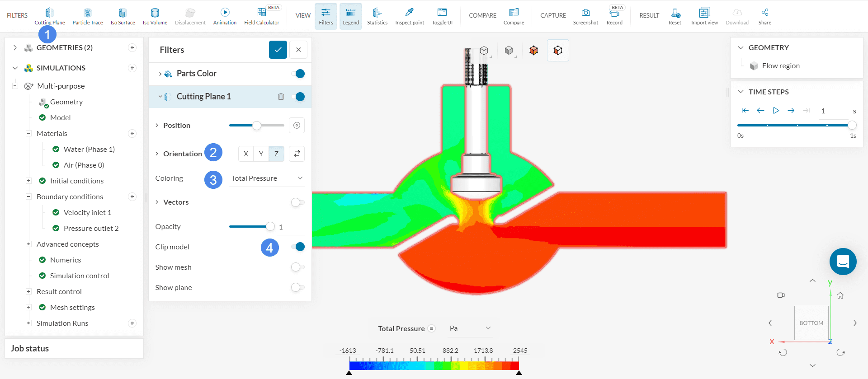This screenshot has width=868, height=379.
Task: Add an Iso Surface filter
Action: click(123, 16)
